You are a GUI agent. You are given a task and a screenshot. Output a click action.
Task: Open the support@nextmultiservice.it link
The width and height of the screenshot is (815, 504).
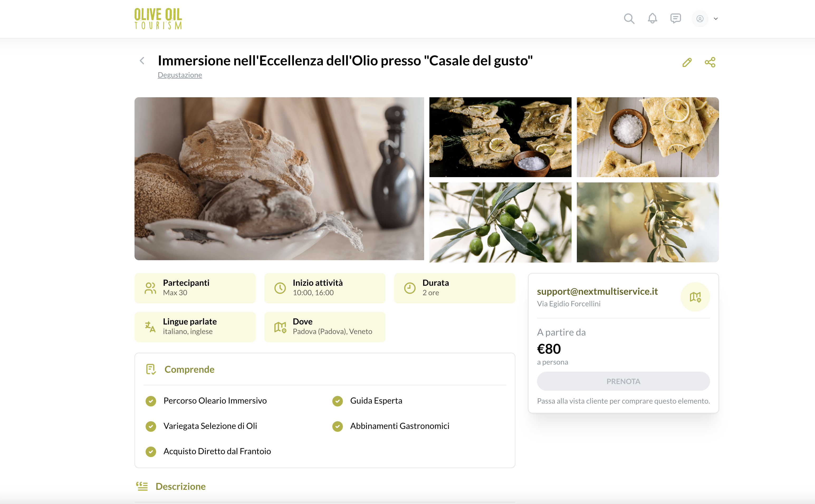(597, 291)
